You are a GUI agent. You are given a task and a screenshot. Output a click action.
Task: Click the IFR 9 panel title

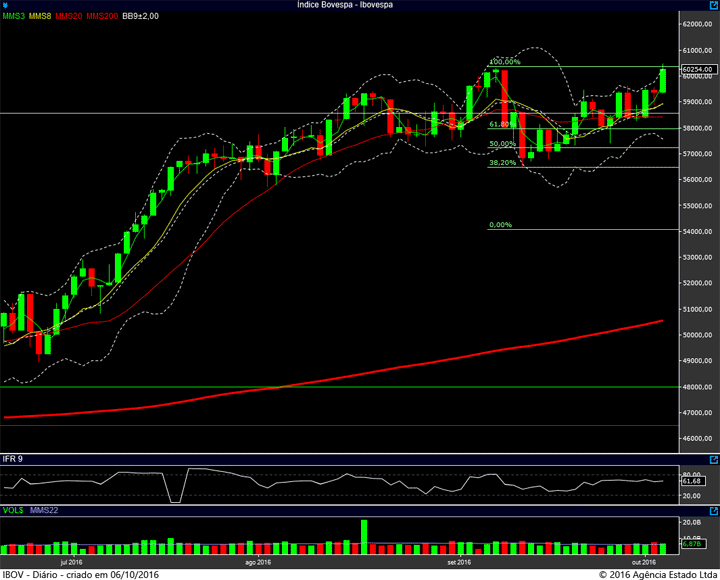pos(12,459)
